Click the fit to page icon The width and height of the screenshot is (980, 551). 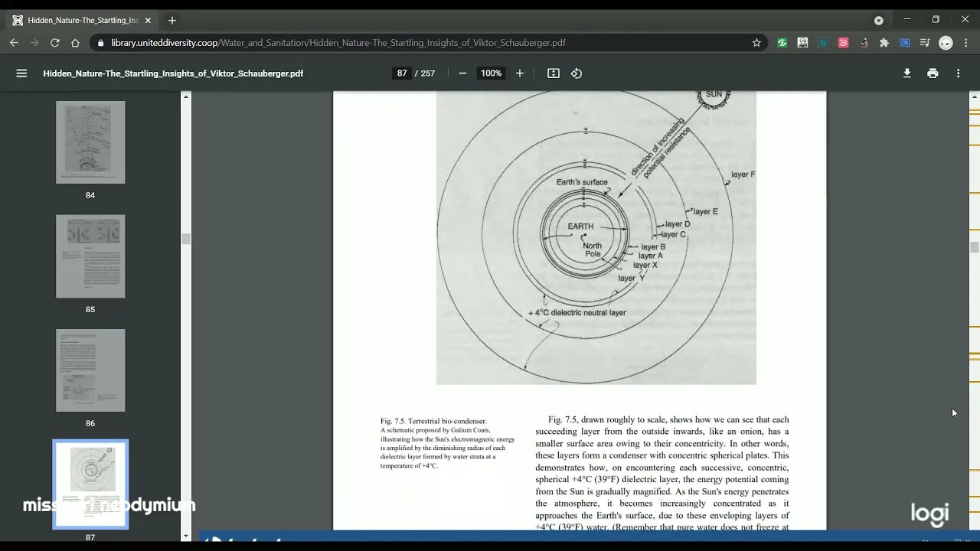point(554,73)
